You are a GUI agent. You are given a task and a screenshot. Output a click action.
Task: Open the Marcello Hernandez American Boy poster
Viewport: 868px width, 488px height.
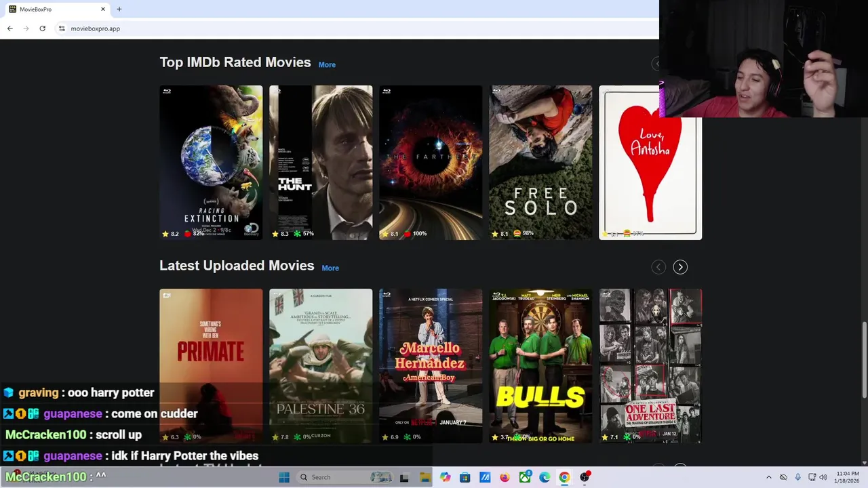click(x=431, y=366)
